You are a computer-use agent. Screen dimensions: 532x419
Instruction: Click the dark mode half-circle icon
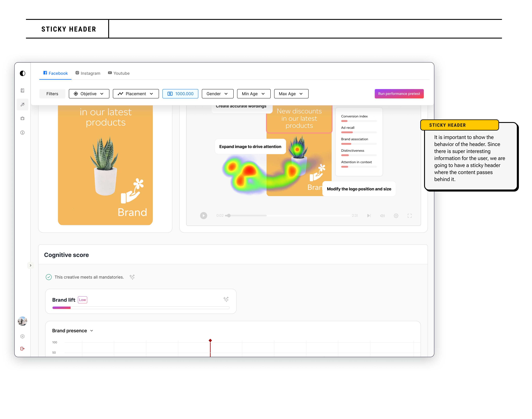pos(23,73)
